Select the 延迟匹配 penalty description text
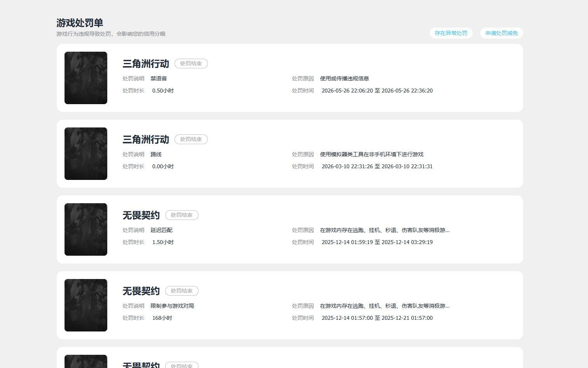This screenshot has width=588, height=368. tap(161, 230)
